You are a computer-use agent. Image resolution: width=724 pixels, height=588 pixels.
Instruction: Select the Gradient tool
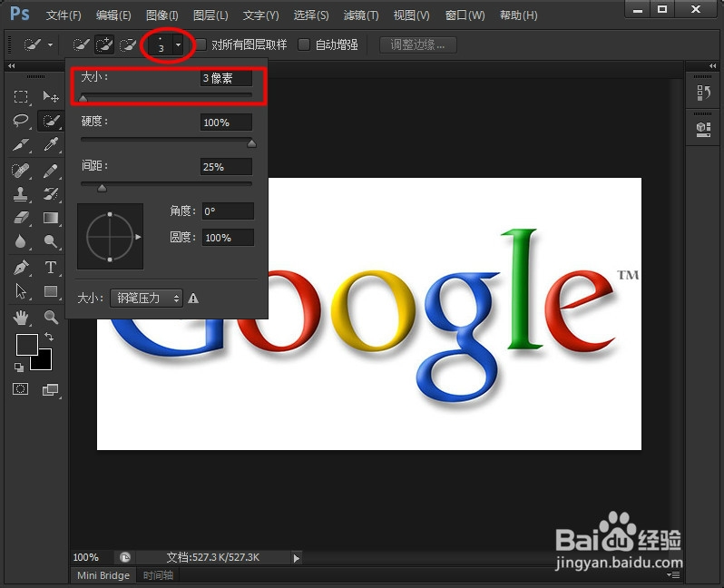[x=50, y=218]
